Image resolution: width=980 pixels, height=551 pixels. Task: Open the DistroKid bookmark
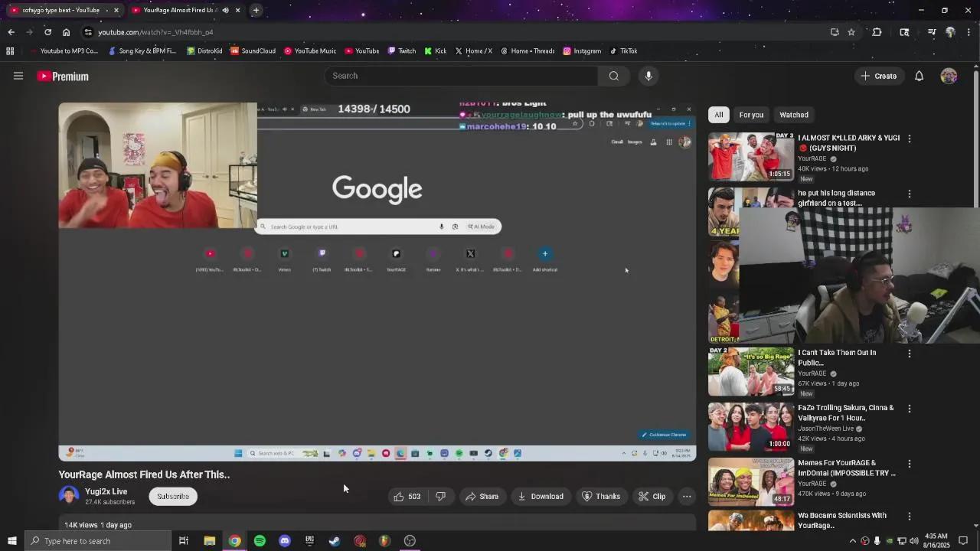tap(204, 51)
